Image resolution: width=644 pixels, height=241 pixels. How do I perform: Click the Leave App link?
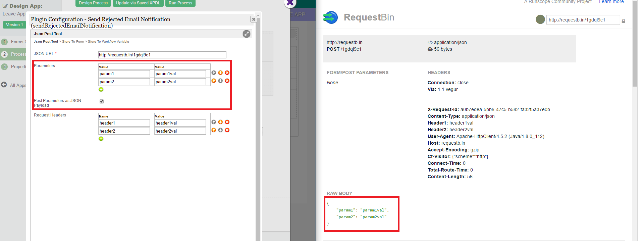coord(14,14)
